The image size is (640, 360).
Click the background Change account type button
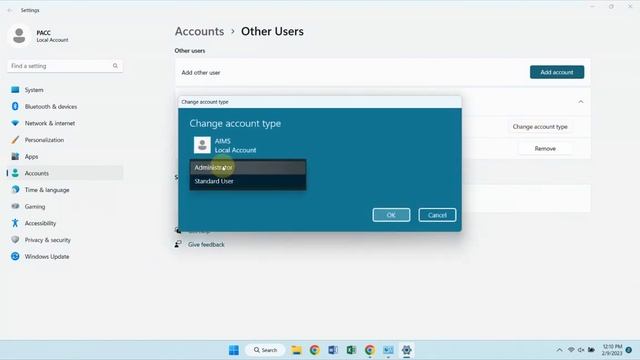pos(540,127)
